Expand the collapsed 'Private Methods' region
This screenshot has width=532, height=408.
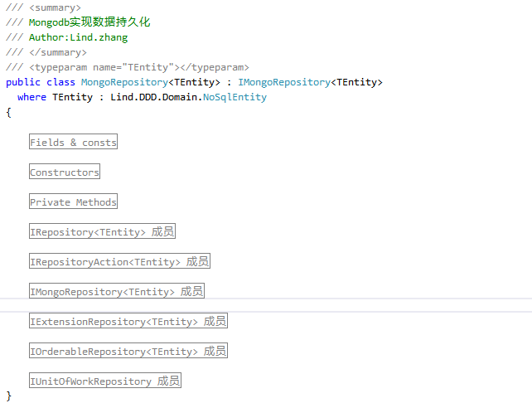(73, 202)
